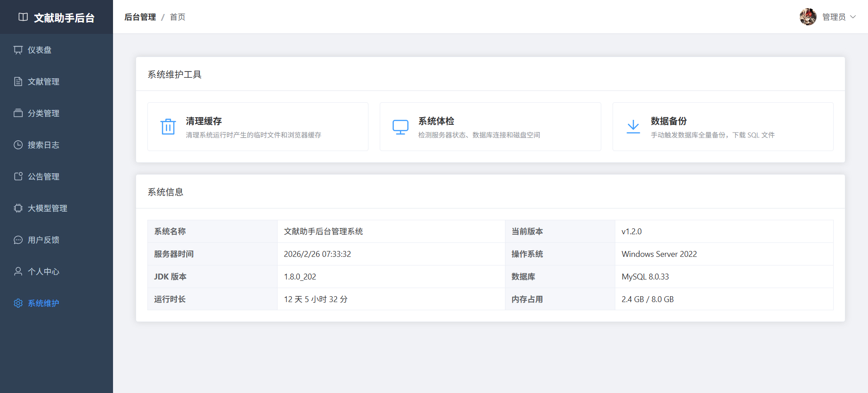868x393 pixels.
Task: Click the 系统名称 label cell
Action: pyautogui.click(x=212, y=232)
